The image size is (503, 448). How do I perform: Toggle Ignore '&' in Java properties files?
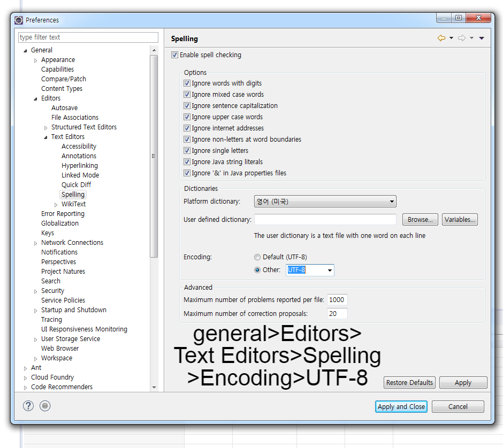pyautogui.click(x=187, y=173)
